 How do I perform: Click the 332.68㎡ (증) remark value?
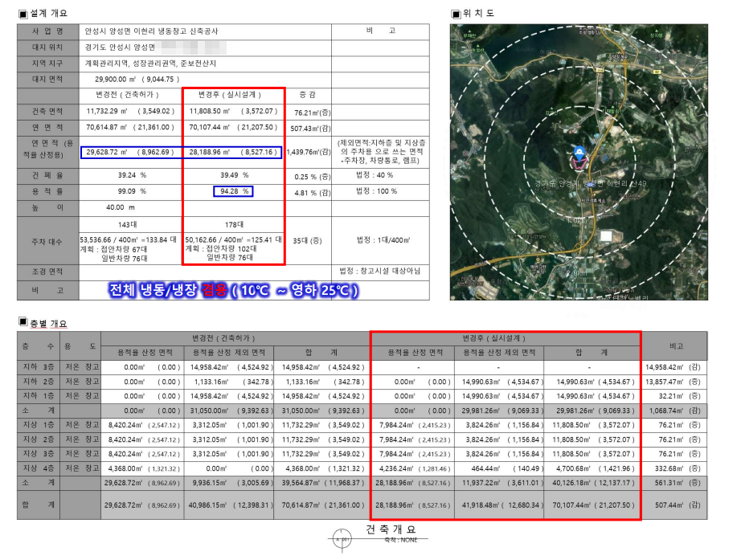click(x=678, y=468)
